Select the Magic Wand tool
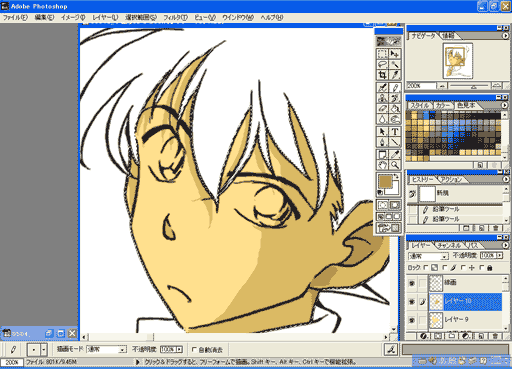The image size is (512, 369). [x=395, y=64]
